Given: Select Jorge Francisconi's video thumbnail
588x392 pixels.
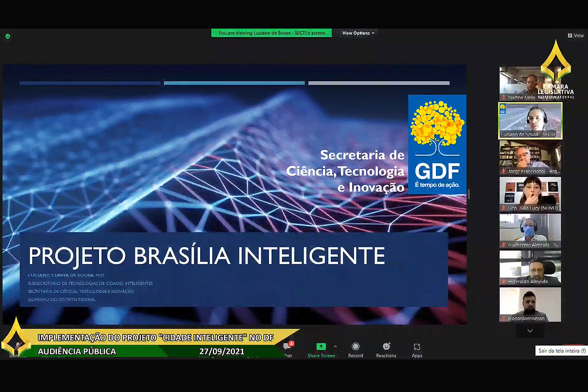Looking at the screenshot, I should [x=530, y=158].
